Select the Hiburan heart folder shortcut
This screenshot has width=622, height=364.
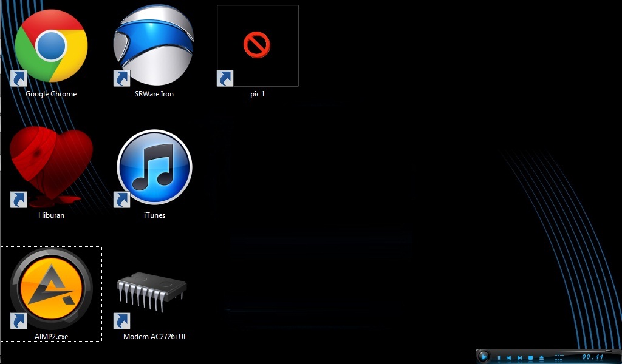coord(51,166)
